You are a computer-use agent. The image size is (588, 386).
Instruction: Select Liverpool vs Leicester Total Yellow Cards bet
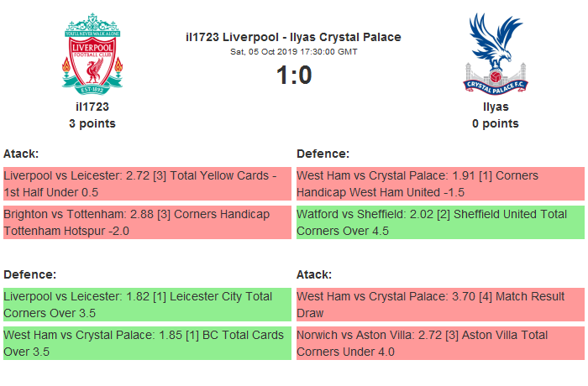click(x=147, y=184)
